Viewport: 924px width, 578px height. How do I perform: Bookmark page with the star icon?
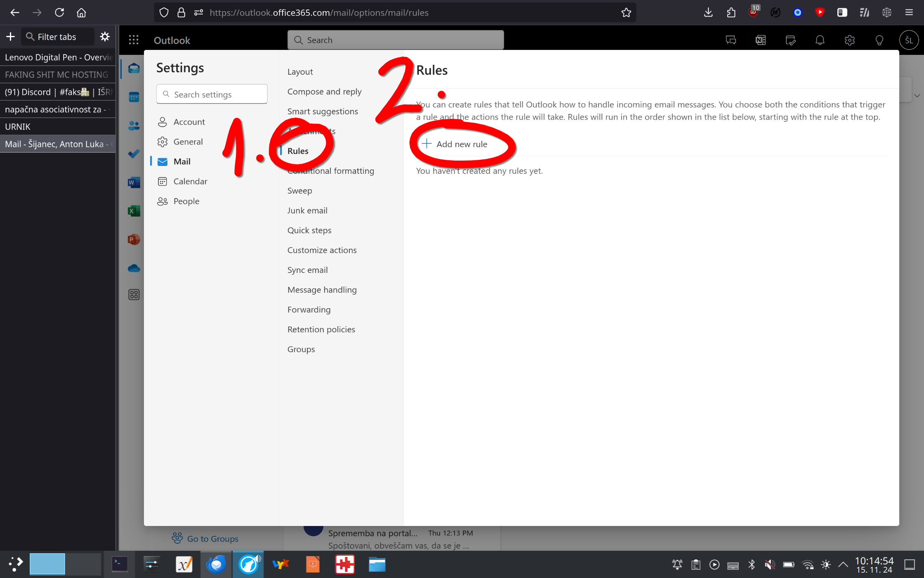coord(626,12)
